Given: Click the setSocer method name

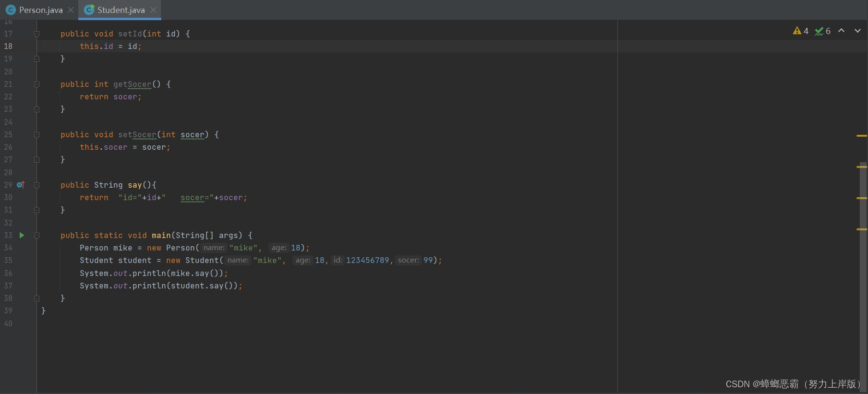Looking at the screenshot, I should [137, 134].
